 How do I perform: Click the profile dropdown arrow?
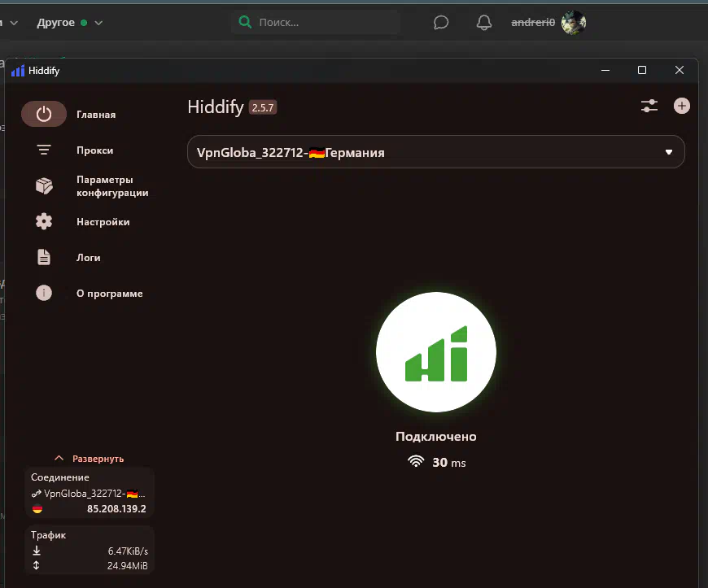pos(669,153)
